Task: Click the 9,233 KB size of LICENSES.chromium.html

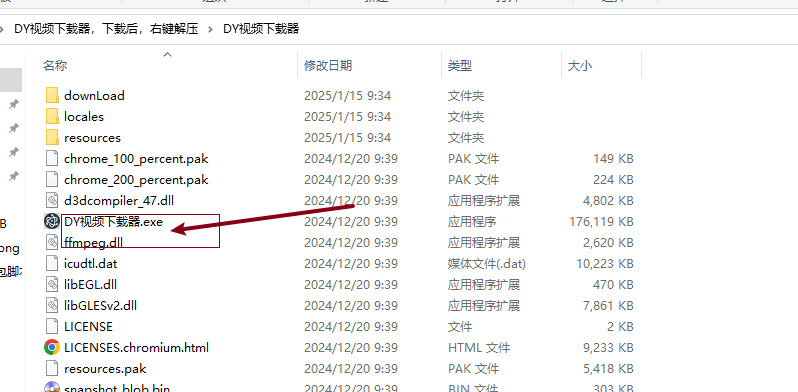Action: 608,348
